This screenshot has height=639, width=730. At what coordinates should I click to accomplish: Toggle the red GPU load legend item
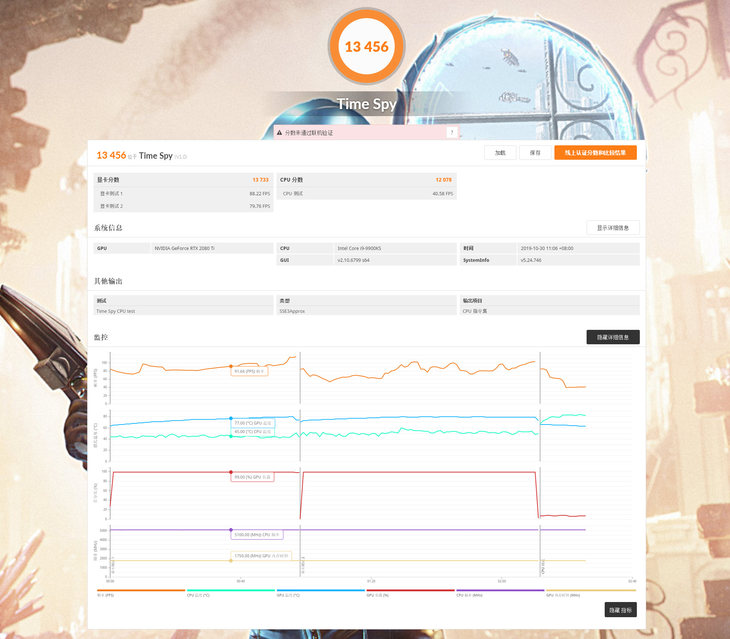pyautogui.click(x=411, y=592)
